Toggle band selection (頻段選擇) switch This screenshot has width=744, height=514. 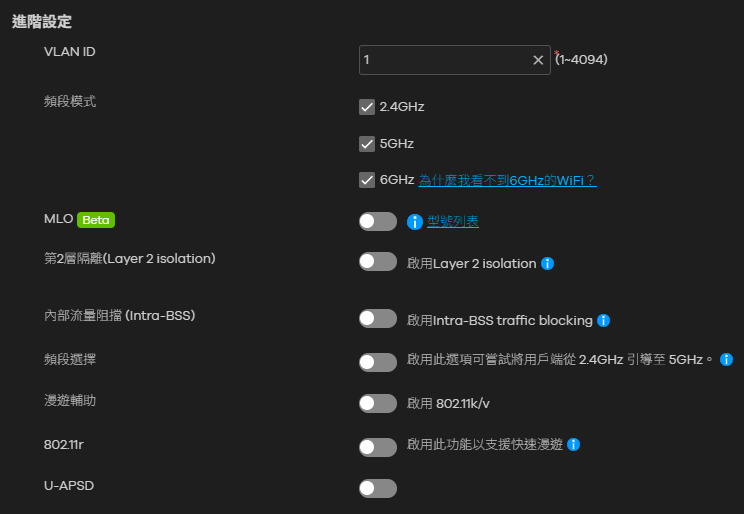click(x=378, y=362)
